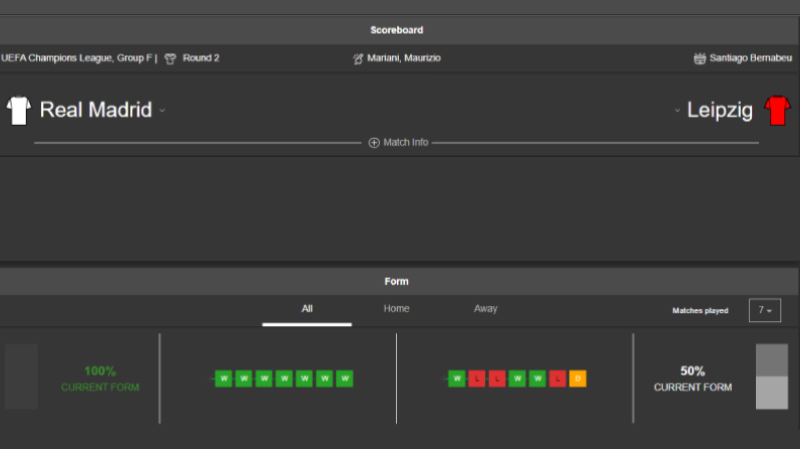Click Leipzig's 50% current form text

pos(693,379)
